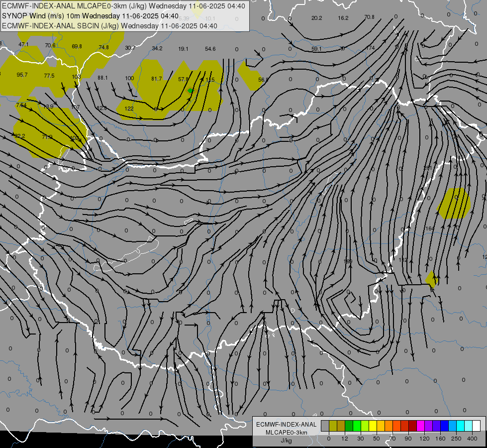
Task: Click the MLCAPE0-3km title line in header
Action: tap(123, 6)
